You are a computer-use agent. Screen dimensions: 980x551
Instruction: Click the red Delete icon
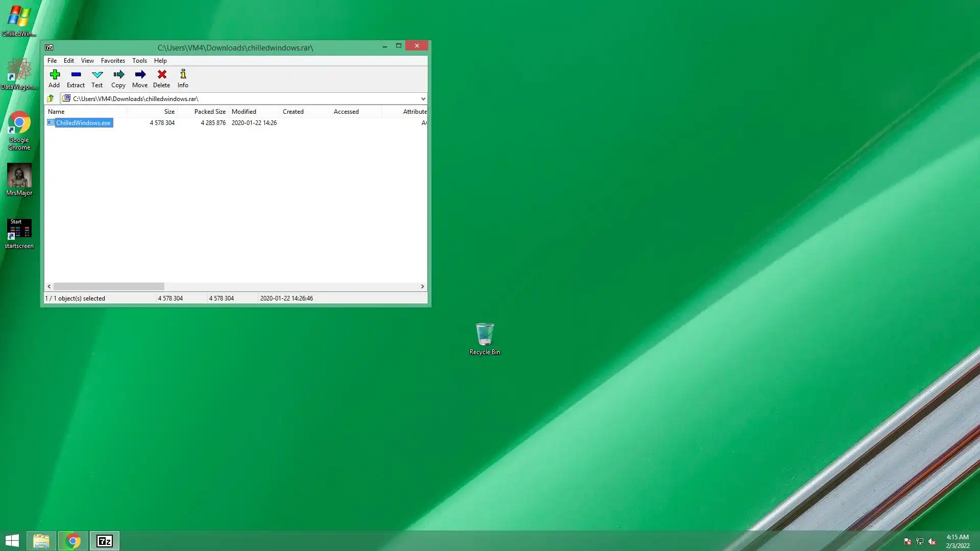coord(161,79)
